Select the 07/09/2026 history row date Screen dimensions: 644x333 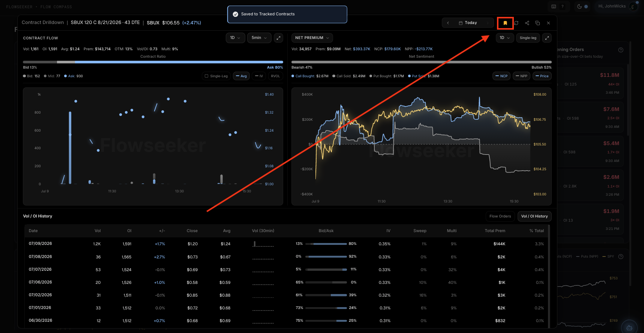click(41, 244)
